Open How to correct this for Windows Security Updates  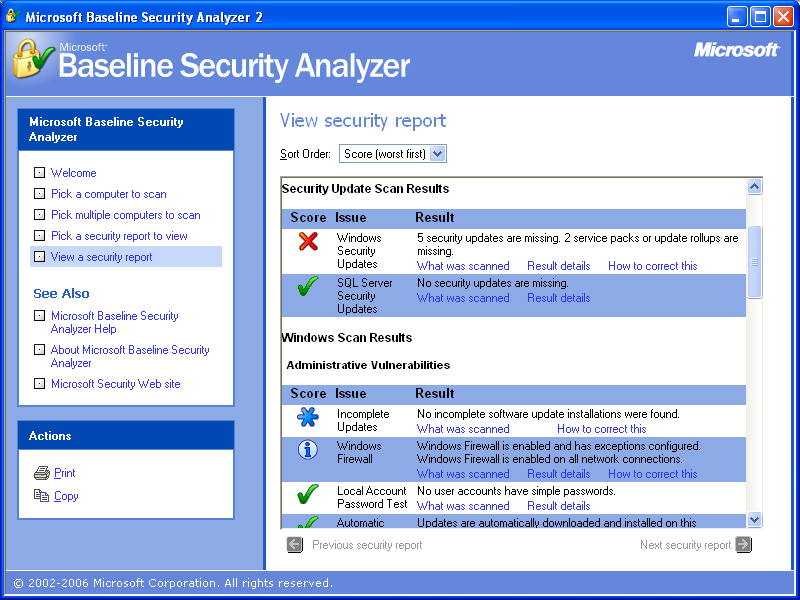coord(653,266)
